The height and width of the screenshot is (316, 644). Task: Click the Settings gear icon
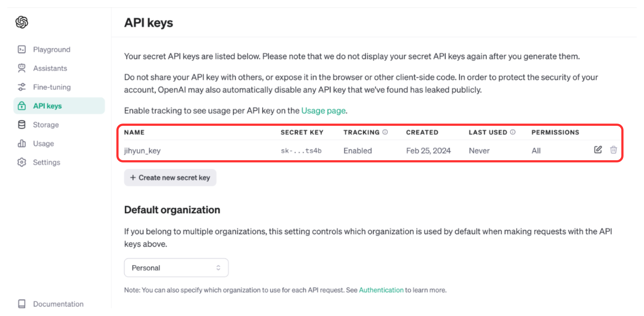point(22,162)
